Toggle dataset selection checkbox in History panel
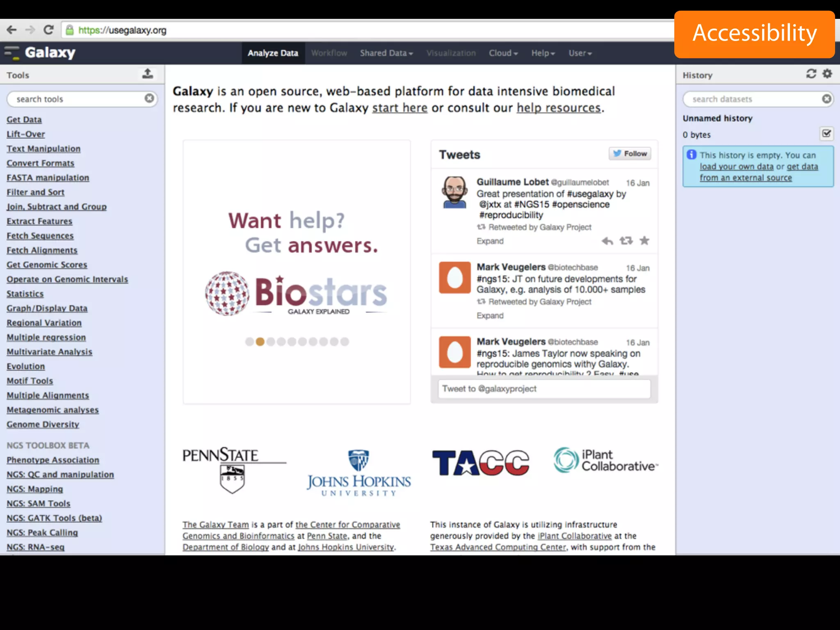 (826, 134)
